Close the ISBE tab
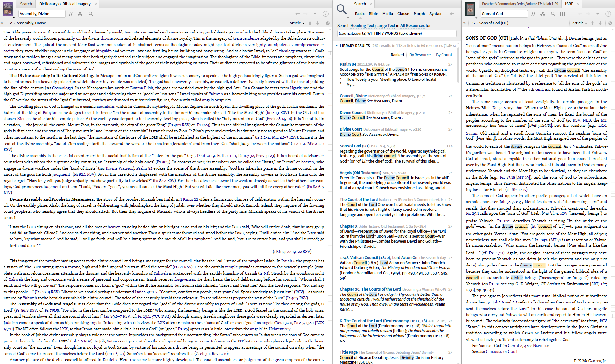 pyautogui.click(x=578, y=4)
